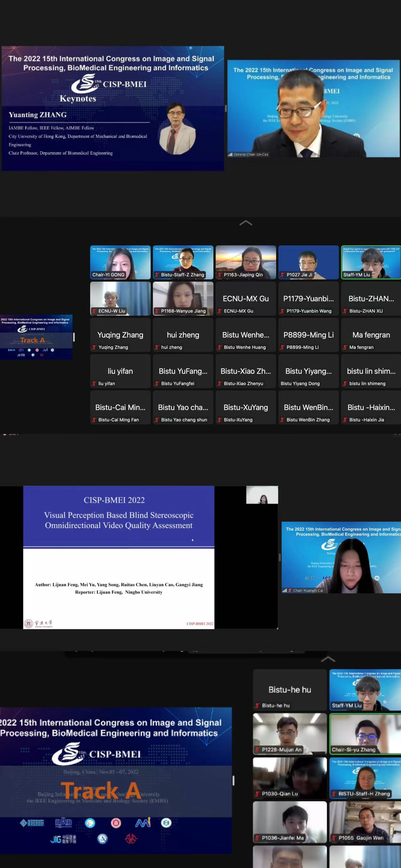This screenshot has height=868, width=401.
Task: Click large Bistu-XuYang name text
Action: [x=246, y=407]
